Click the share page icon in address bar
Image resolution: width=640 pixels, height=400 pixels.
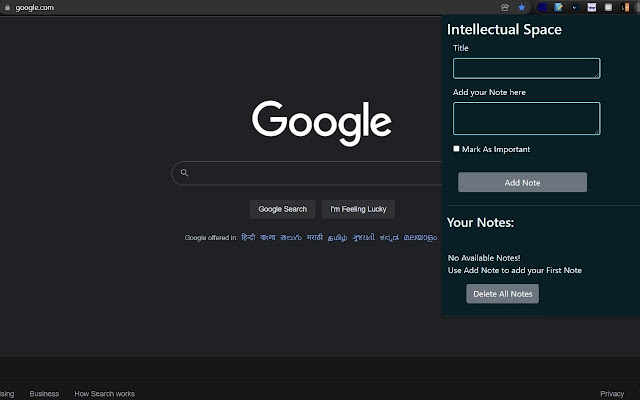[x=505, y=7]
